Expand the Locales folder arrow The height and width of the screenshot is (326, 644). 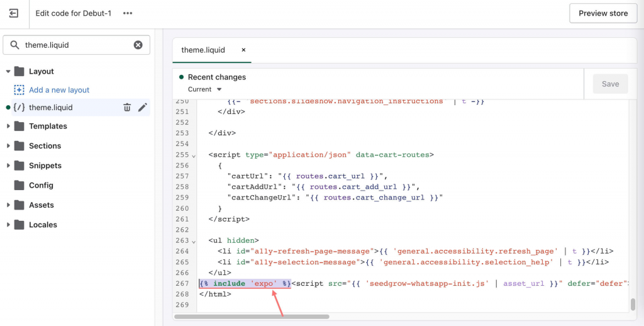pos(8,225)
